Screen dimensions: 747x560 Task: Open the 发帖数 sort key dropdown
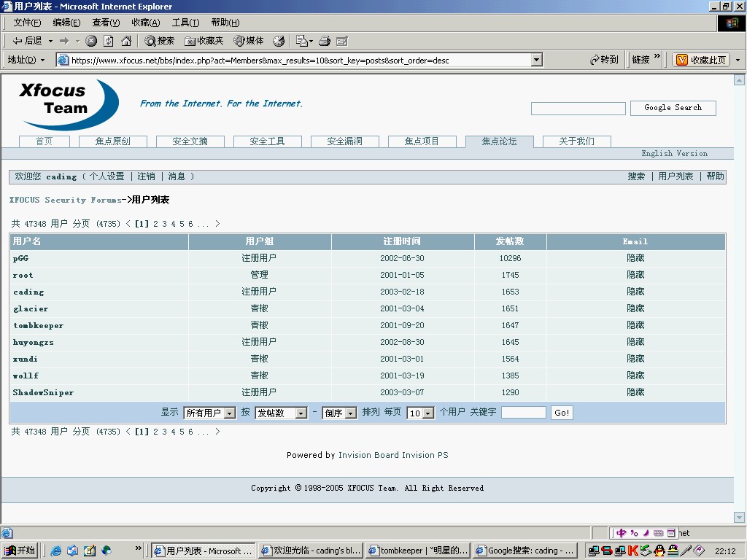(281, 413)
